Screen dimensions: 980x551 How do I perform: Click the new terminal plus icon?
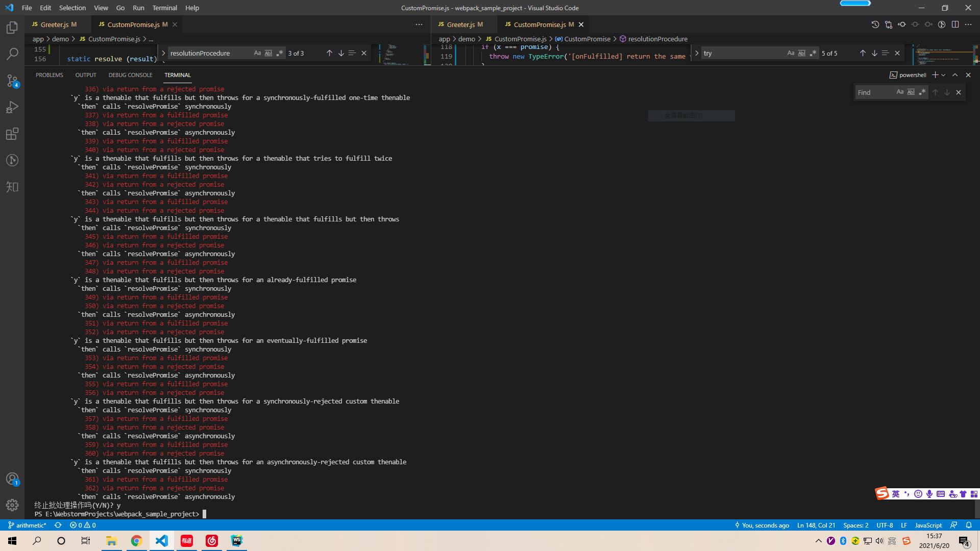(935, 75)
